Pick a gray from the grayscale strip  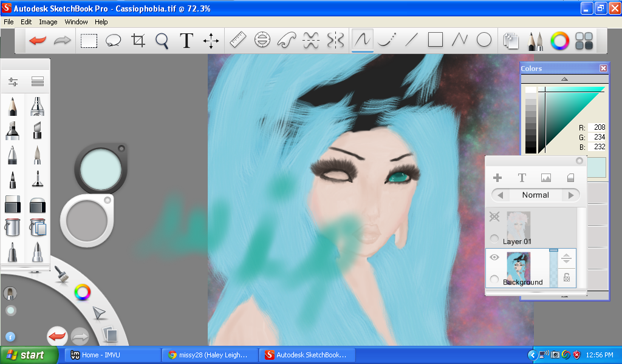click(531, 120)
